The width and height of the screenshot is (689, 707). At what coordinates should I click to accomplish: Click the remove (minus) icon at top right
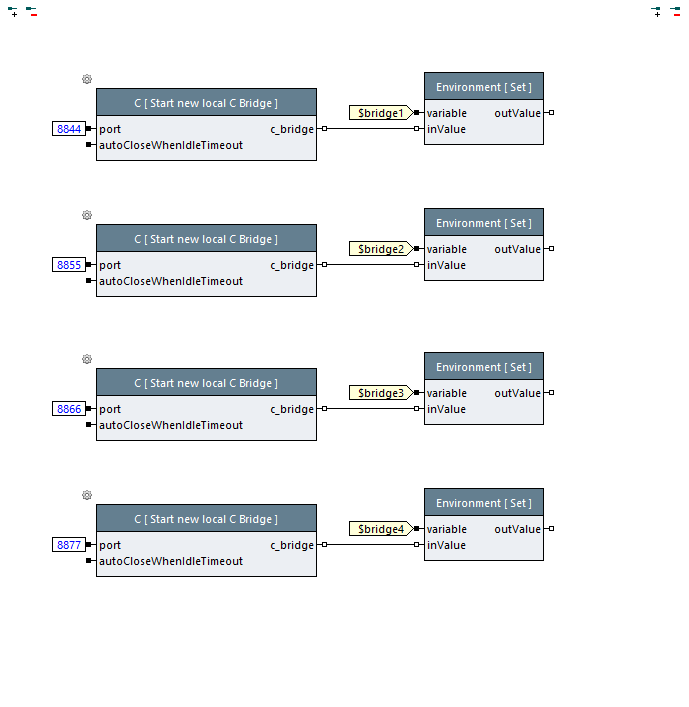click(675, 12)
